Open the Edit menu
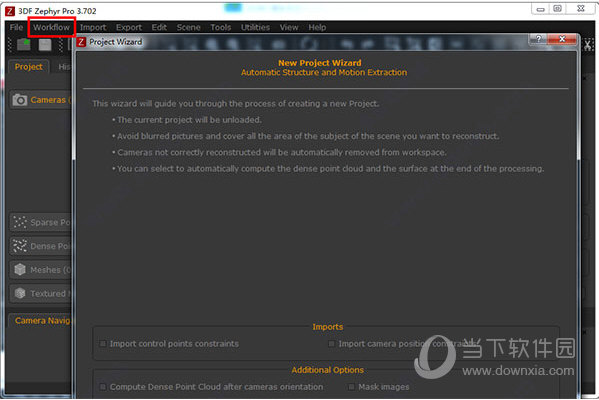 159,28
